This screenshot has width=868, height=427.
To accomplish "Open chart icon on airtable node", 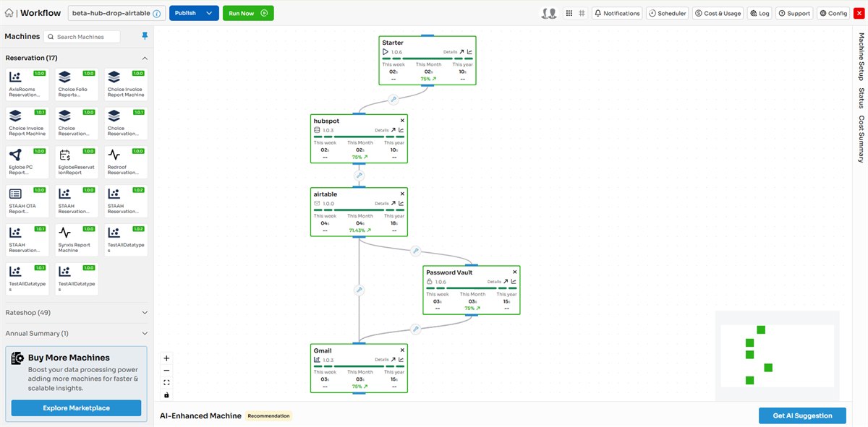I will tap(401, 204).
